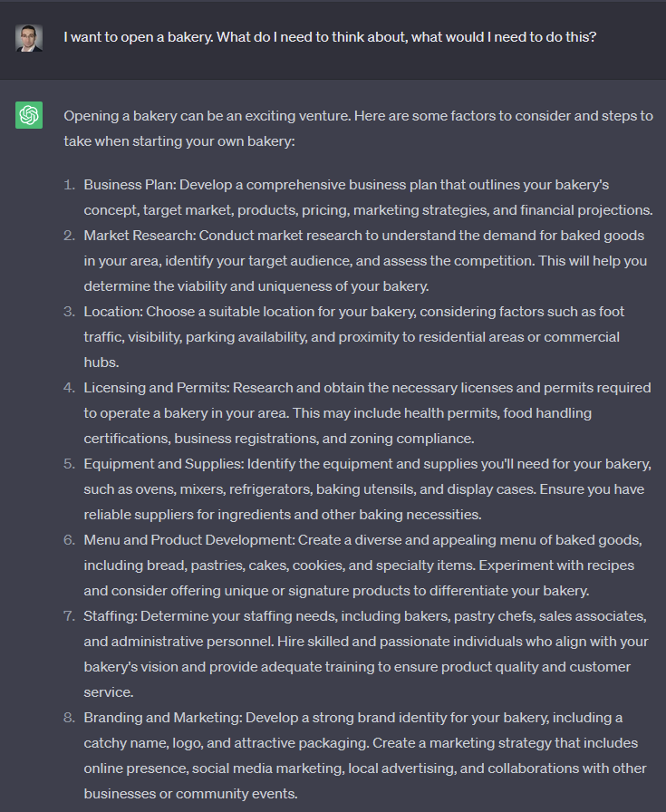Click the Location list item text
The height and width of the screenshot is (812, 666).
click(x=354, y=336)
